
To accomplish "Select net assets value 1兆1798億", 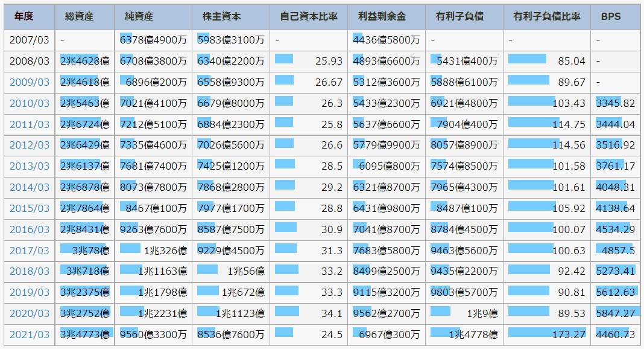I will click(x=163, y=292).
